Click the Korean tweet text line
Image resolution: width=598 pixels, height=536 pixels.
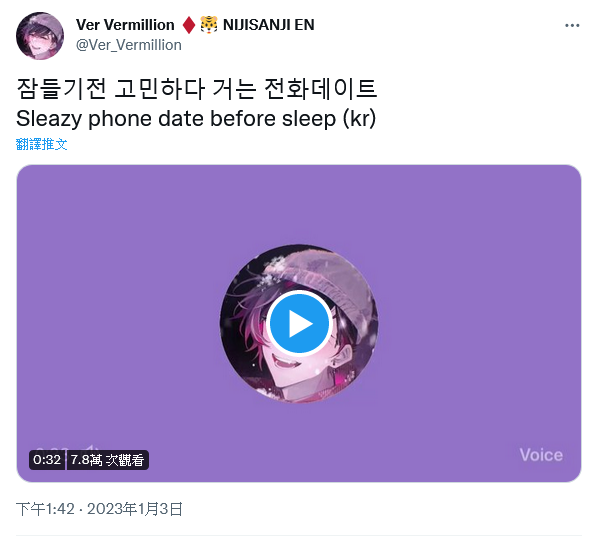click(x=196, y=89)
